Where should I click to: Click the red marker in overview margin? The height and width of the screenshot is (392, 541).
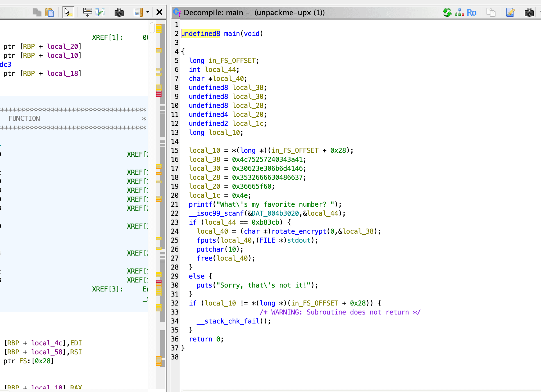pos(159,94)
